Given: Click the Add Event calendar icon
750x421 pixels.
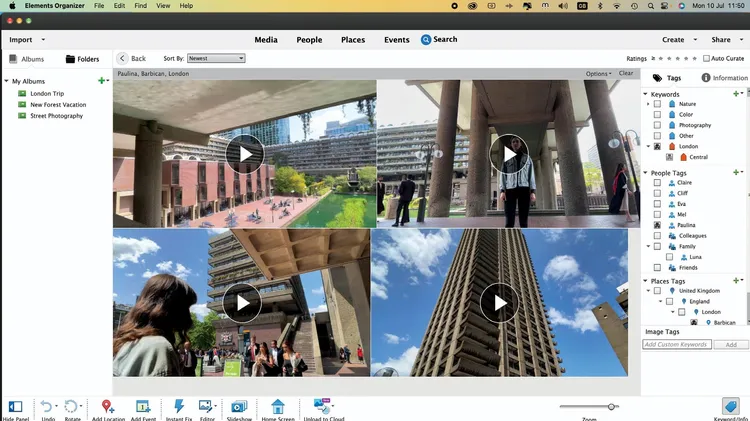Looking at the screenshot, I should [143, 407].
